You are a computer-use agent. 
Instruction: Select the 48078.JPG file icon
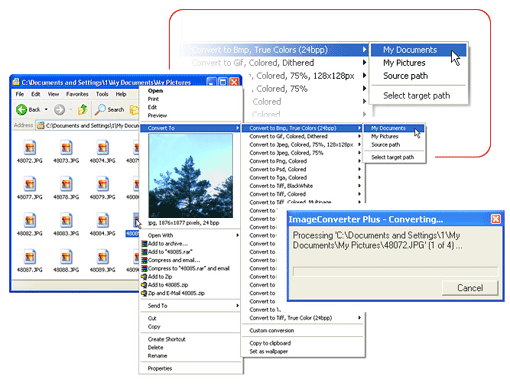click(x=66, y=184)
